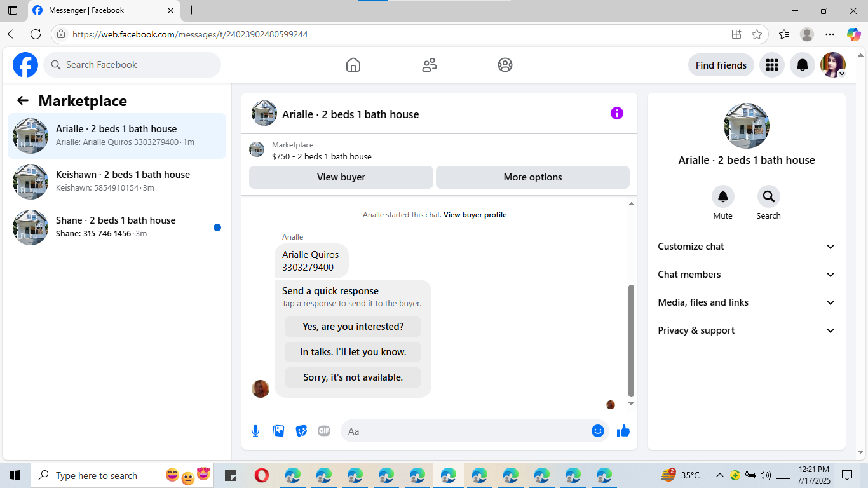868x488 pixels.
Task: Expand Media, files and links section
Action: click(747, 302)
